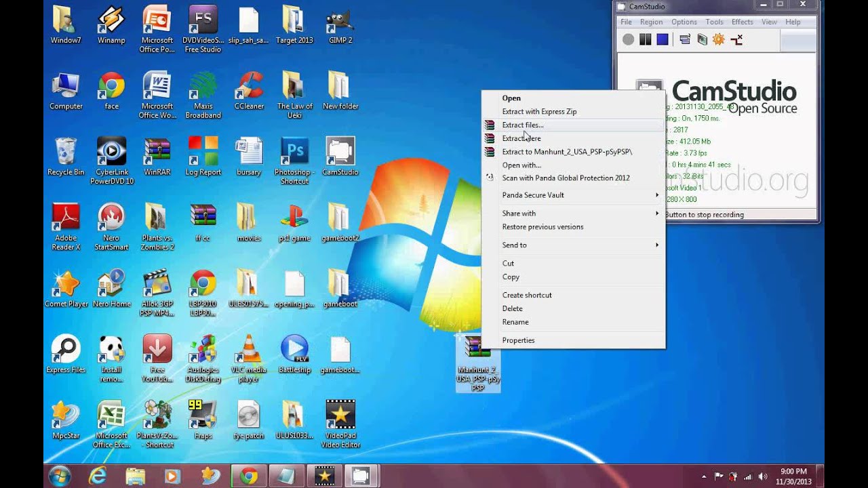Open the File menu in CamStudio

coord(626,22)
